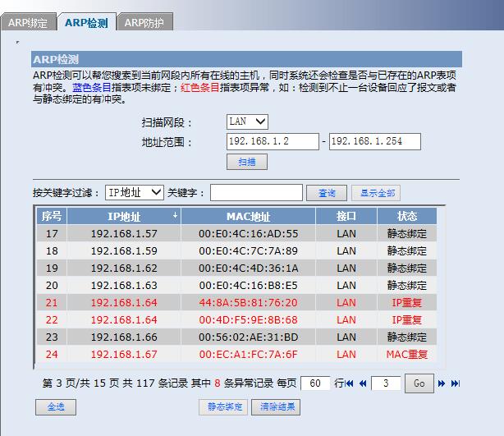Click the 蓝色条目 text in the description

(92, 87)
